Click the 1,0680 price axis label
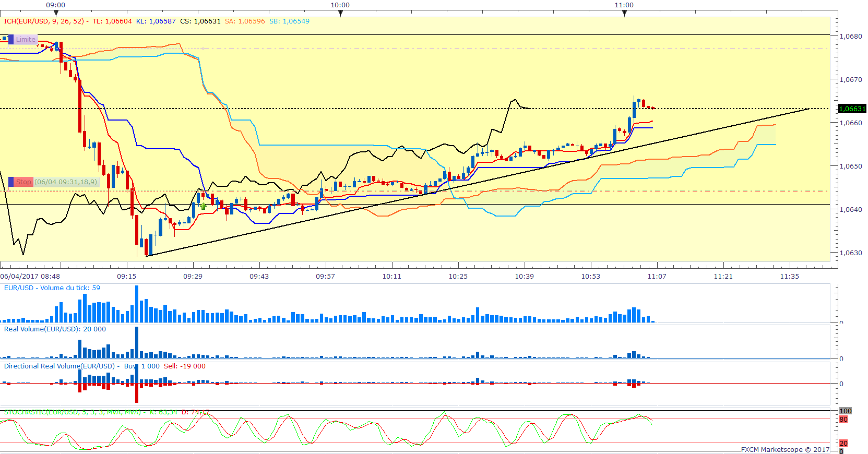This screenshot has height=454, width=868. (851, 37)
